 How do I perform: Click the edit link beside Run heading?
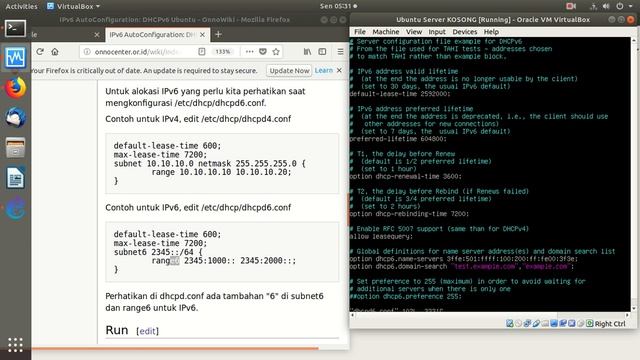click(x=147, y=331)
